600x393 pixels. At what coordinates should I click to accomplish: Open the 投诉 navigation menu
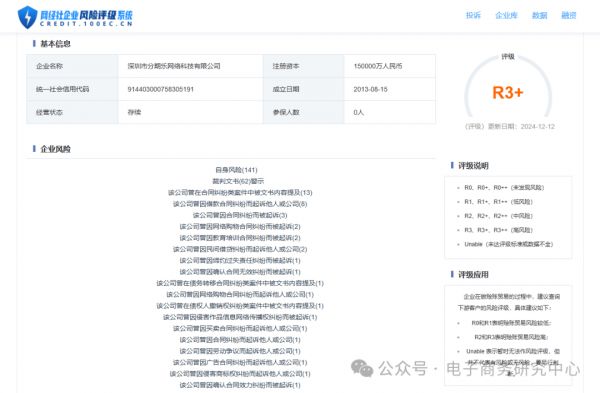click(473, 15)
